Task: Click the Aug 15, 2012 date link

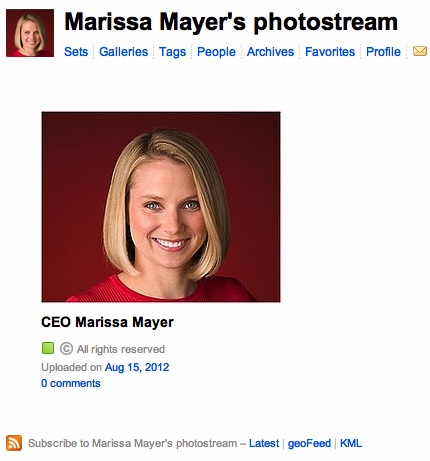Action: click(137, 367)
